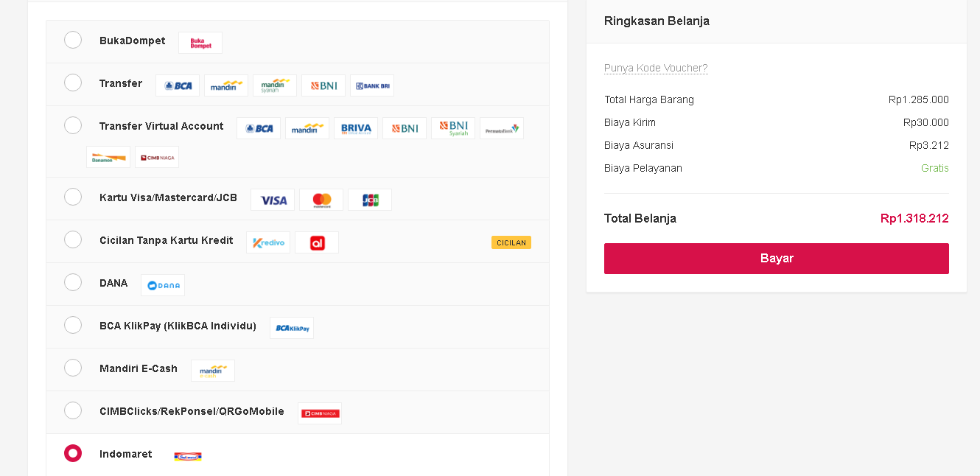
Task: Click the Mandiri logo in Transfer row
Action: [x=226, y=85]
